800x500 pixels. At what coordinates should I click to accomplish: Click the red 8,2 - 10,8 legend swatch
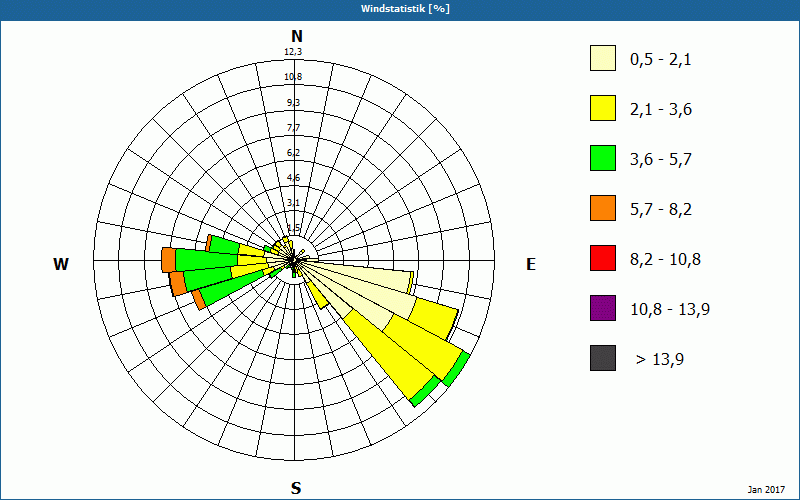(x=603, y=258)
